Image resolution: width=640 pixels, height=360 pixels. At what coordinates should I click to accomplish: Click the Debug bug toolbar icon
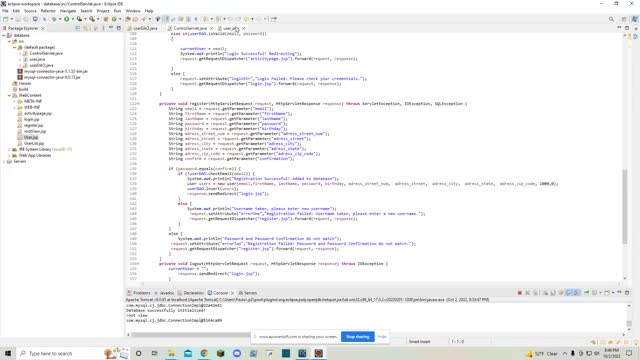tap(54, 19)
